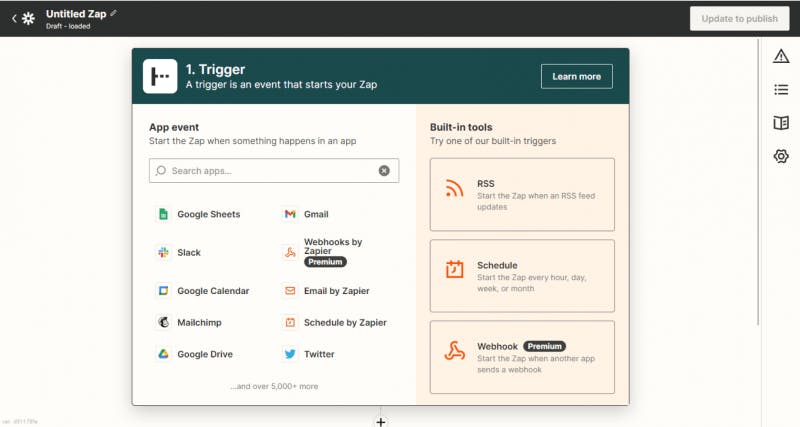Open the book guide icon in sidebar
Image resolution: width=800 pixels, height=427 pixels.
781,123
